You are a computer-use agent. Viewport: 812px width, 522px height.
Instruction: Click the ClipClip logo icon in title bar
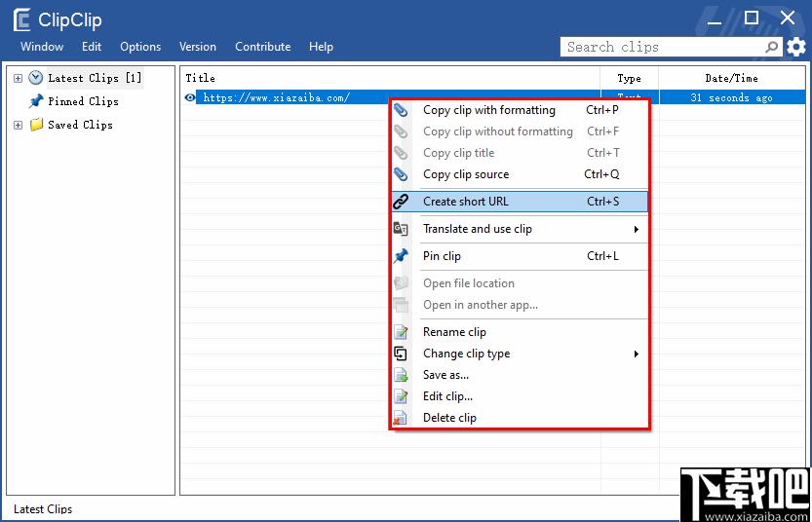(x=22, y=20)
